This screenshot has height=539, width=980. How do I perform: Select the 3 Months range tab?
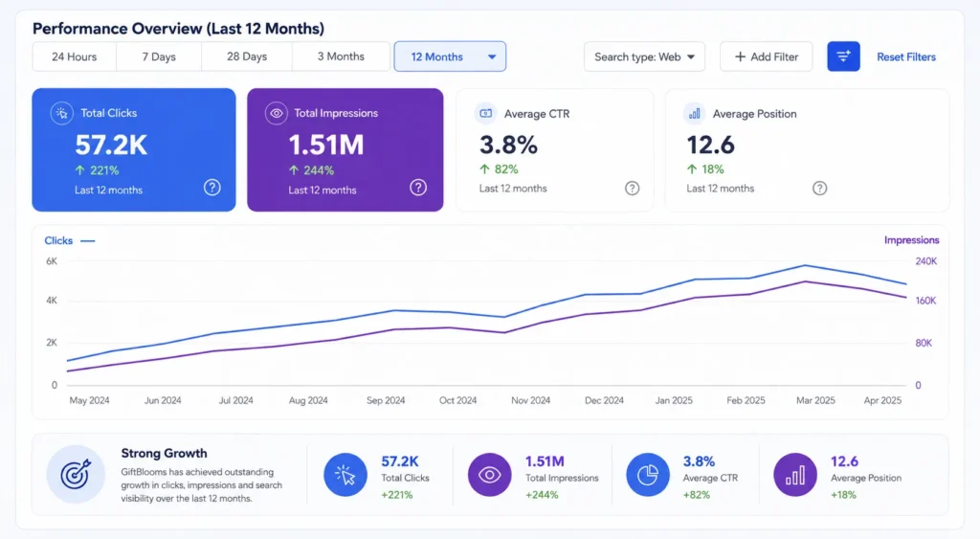341,56
